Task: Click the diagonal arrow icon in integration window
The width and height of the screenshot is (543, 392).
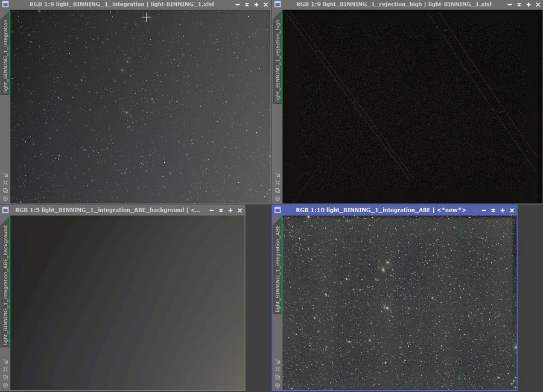Action: 5,174
